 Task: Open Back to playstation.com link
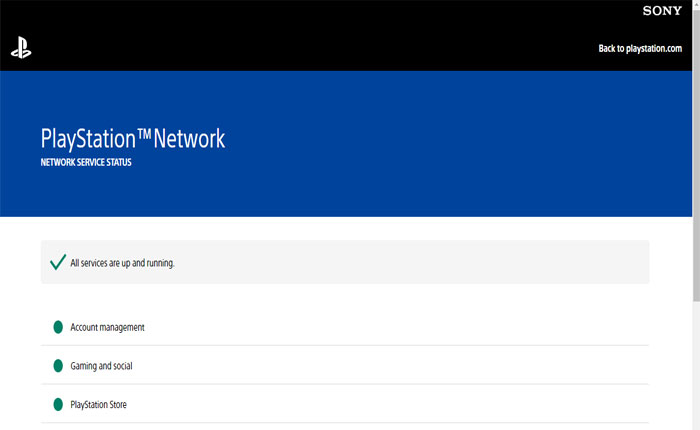pos(640,48)
